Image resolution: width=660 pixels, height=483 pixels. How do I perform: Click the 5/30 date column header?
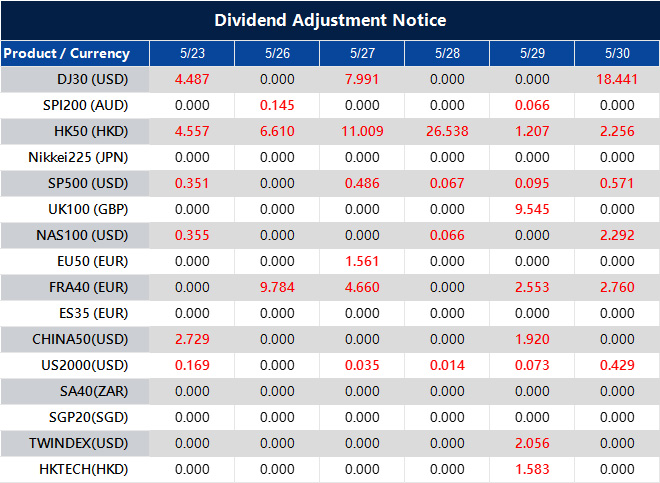(x=616, y=53)
